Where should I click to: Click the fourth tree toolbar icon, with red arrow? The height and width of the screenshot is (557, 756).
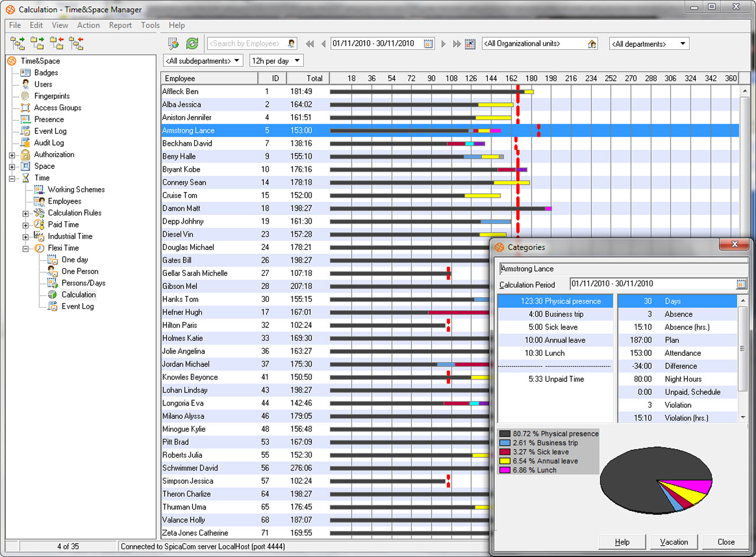click(76, 43)
